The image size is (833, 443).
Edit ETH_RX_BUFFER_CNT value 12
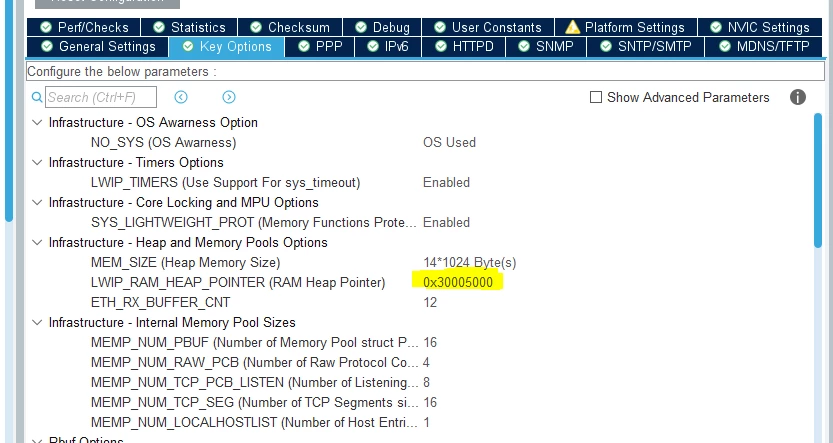tap(430, 302)
